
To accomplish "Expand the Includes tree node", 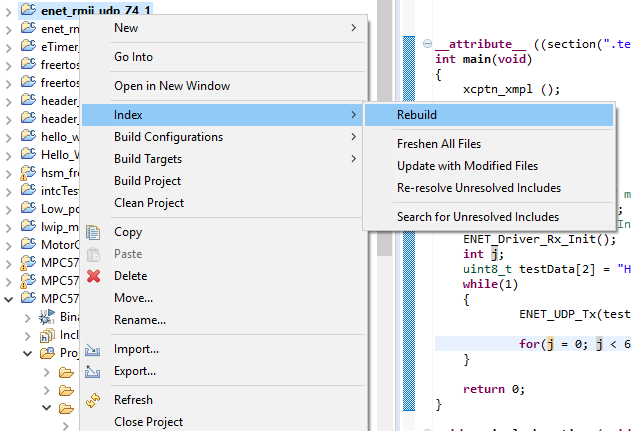I will (27, 336).
